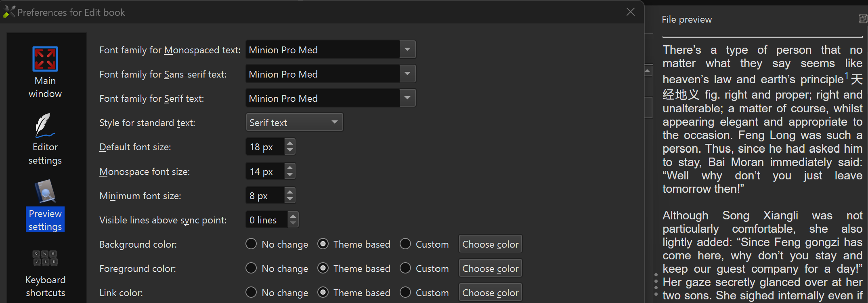Click the File preview float panel icon
The image size is (868, 303).
(x=863, y=19)
